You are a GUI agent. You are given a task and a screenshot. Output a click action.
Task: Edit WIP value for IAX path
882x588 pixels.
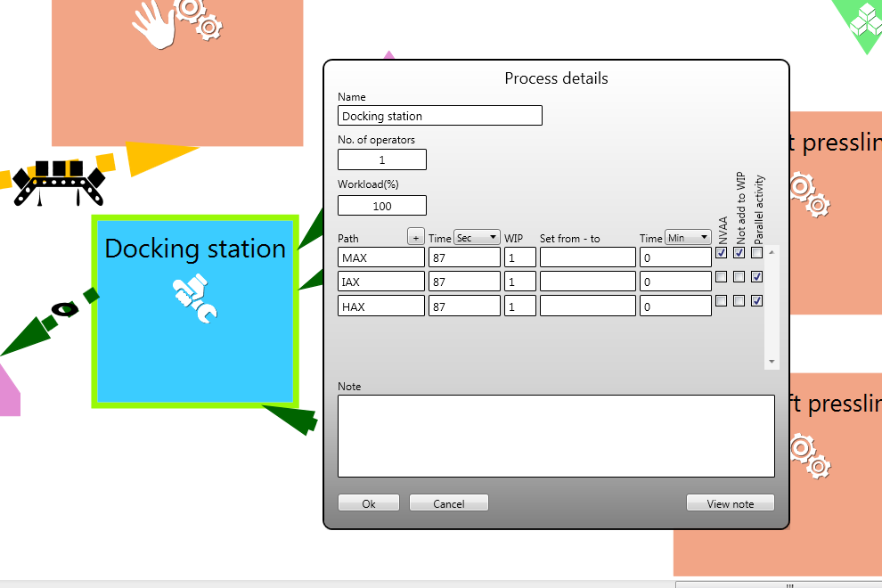519,282
